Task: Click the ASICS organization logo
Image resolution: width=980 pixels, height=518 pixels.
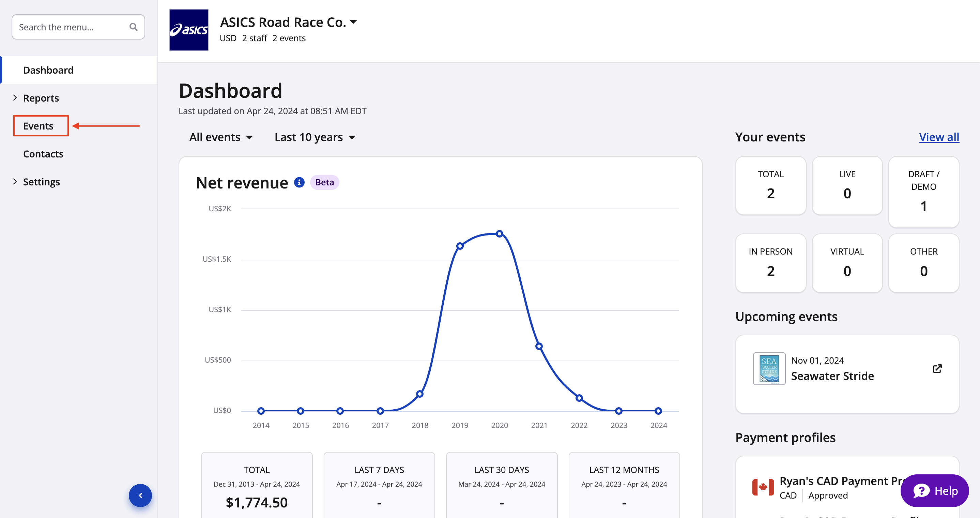Action: (189, 30)
